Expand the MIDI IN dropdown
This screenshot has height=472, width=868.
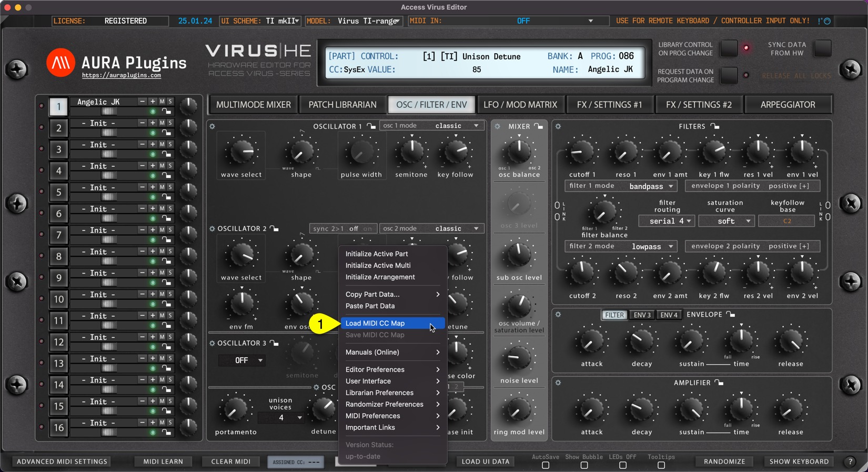590,21
